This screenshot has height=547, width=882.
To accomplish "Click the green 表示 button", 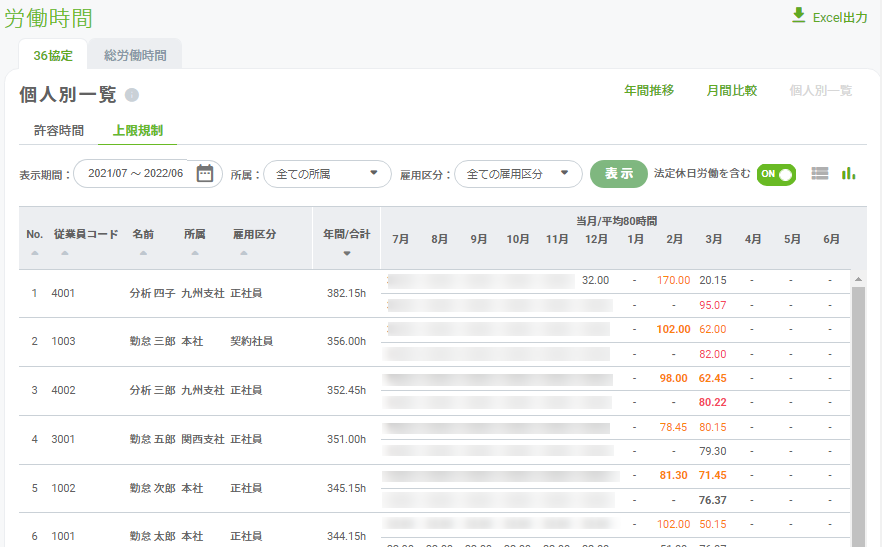I will (x=619, y=174).
